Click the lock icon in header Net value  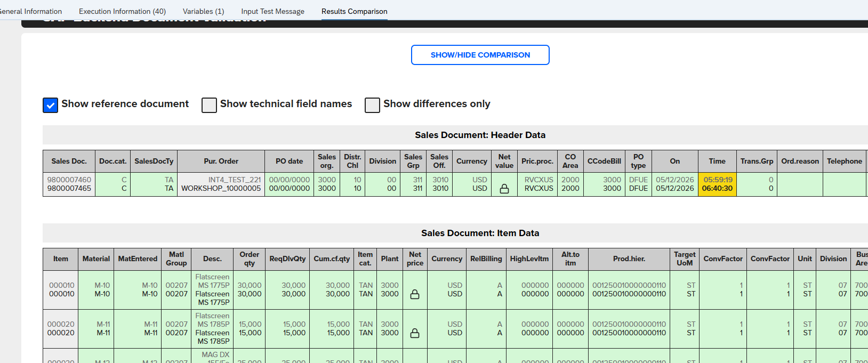pyautogui.click(x=504, y=189)
